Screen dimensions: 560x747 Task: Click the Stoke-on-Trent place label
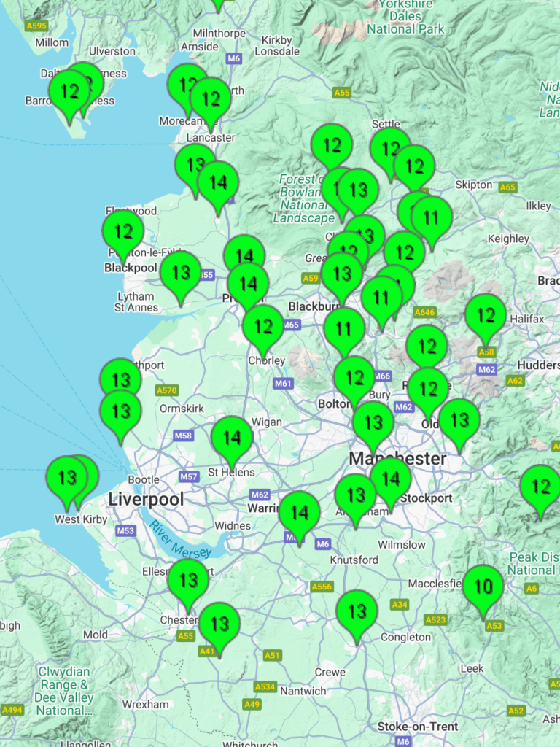coord(418,727)
